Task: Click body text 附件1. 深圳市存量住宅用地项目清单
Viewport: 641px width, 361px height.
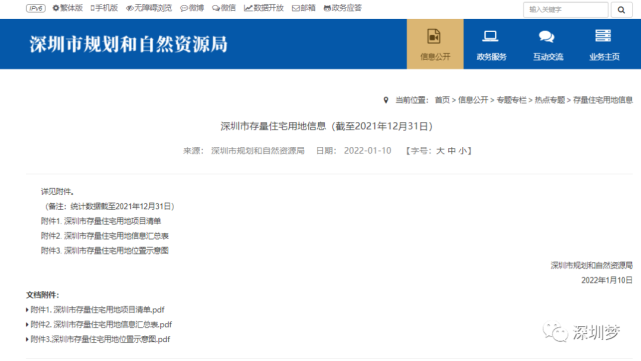Action: 101,221
